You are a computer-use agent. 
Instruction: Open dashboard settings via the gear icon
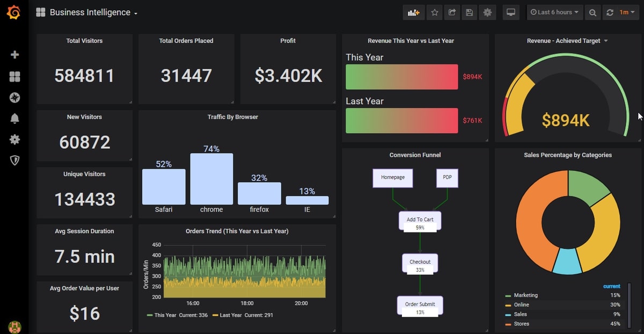pyautogui.click(x=487, y=12)
